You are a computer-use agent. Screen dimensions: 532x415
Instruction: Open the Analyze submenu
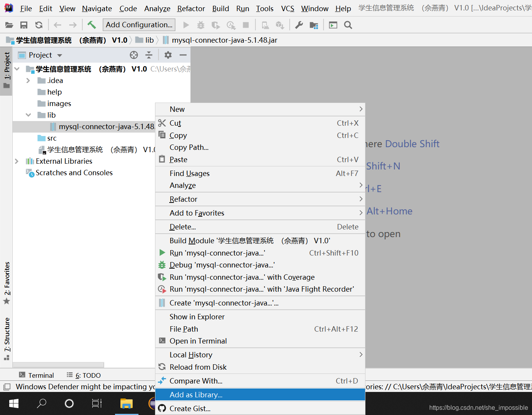pyautogui.click(x=260, y=185)
